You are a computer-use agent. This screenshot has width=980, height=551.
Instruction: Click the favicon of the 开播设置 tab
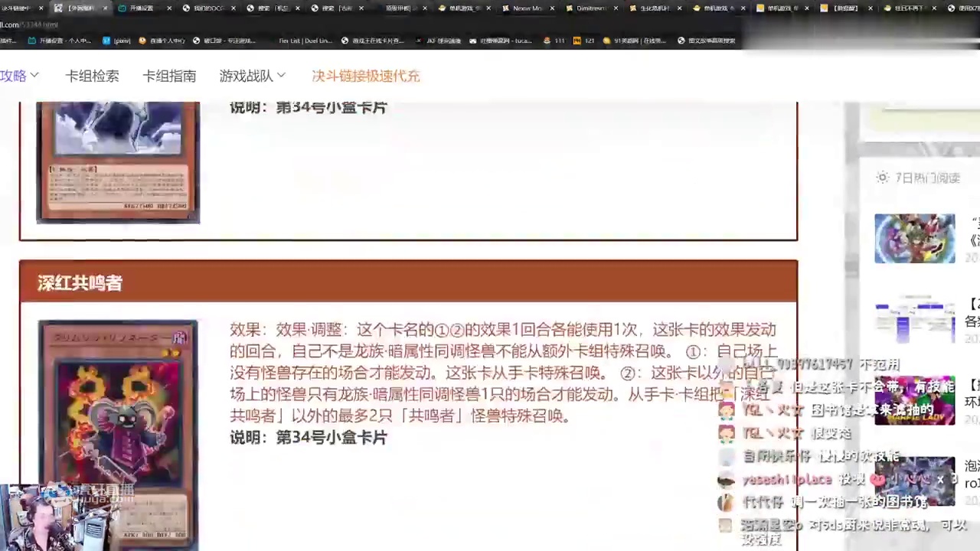click(x=122, y=8)
